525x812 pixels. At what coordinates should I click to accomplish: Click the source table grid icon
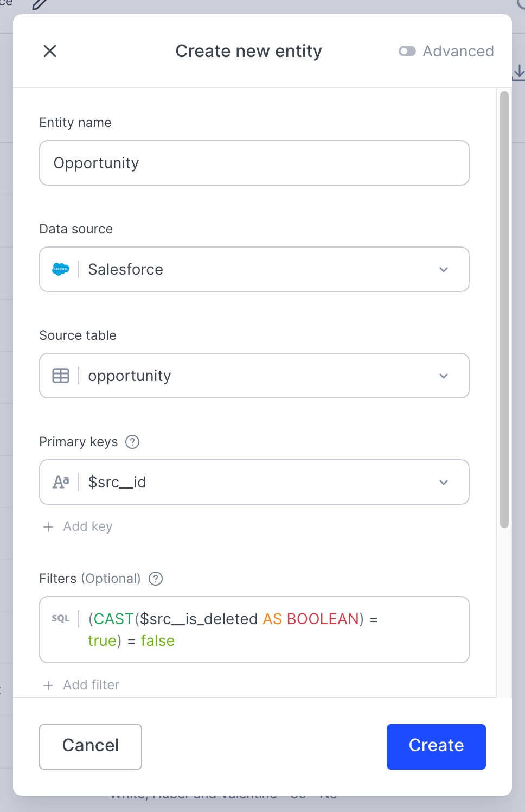tap(61, 376)
